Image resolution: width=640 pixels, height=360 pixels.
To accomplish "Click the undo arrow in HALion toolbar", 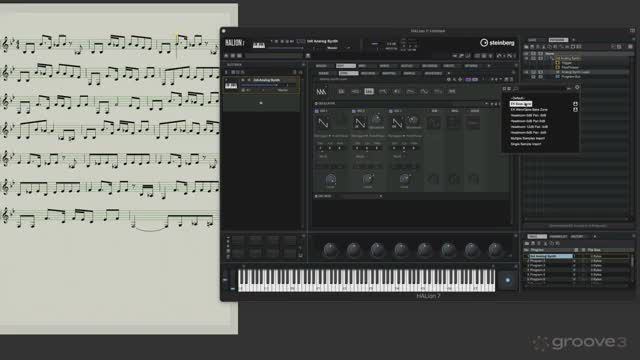I will tap(499, 56).
